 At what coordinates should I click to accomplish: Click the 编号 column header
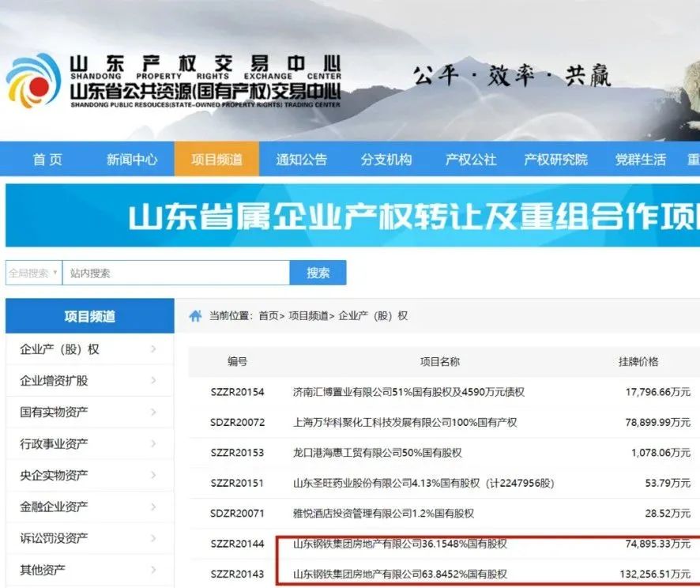237,362
